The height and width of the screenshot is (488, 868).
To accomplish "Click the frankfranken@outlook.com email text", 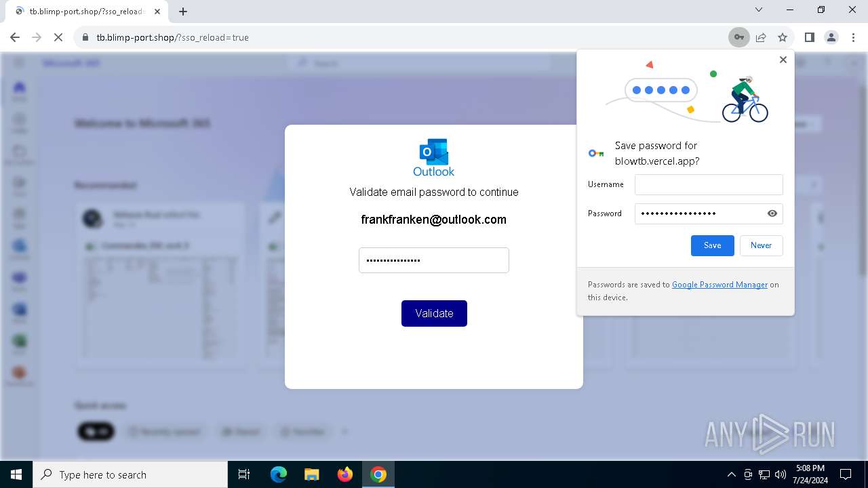I will tap(434, 220).
